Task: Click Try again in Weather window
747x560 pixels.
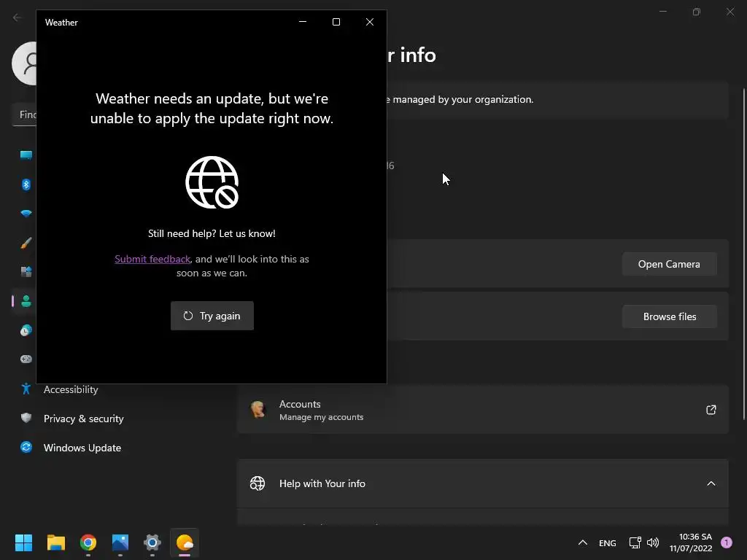Action: point(212,316)
